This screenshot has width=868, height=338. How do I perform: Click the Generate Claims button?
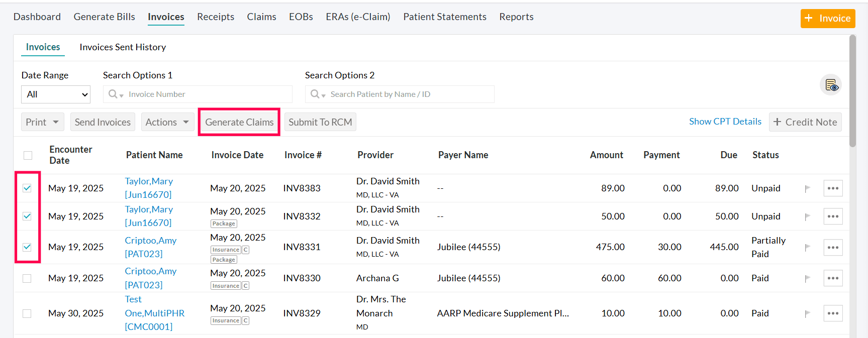coord(239,122)
